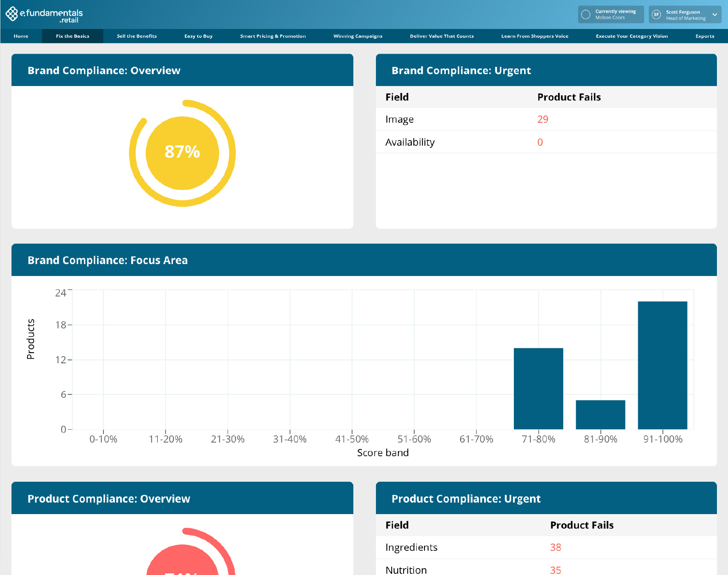Click the 81-90% score band bar
The height and width of the screenshot is (575, 728).
600,414
